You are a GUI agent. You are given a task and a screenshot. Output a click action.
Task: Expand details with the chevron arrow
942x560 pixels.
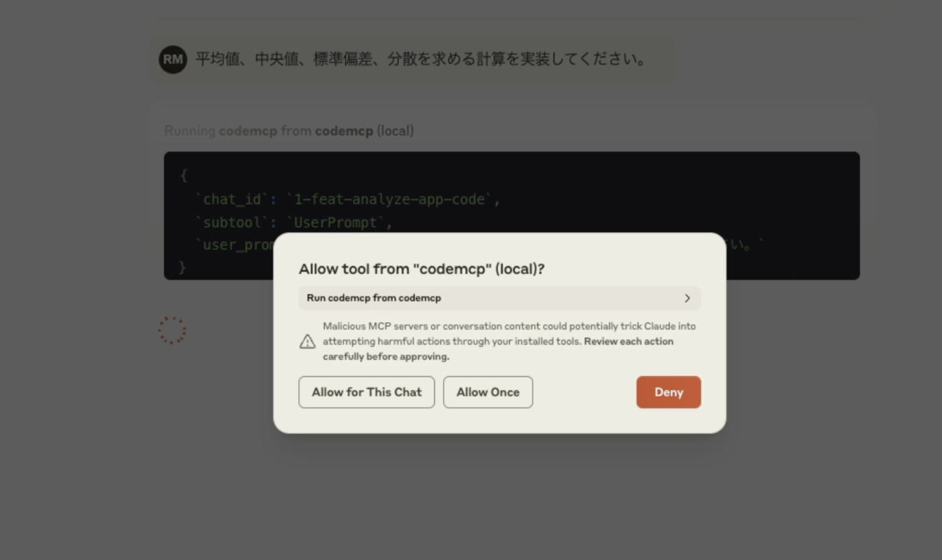687,298
